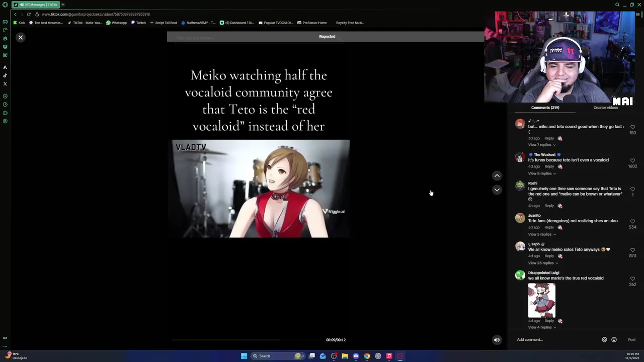
Task: Reply to the 'miku and teto' comment
Action: coord(549,138)
